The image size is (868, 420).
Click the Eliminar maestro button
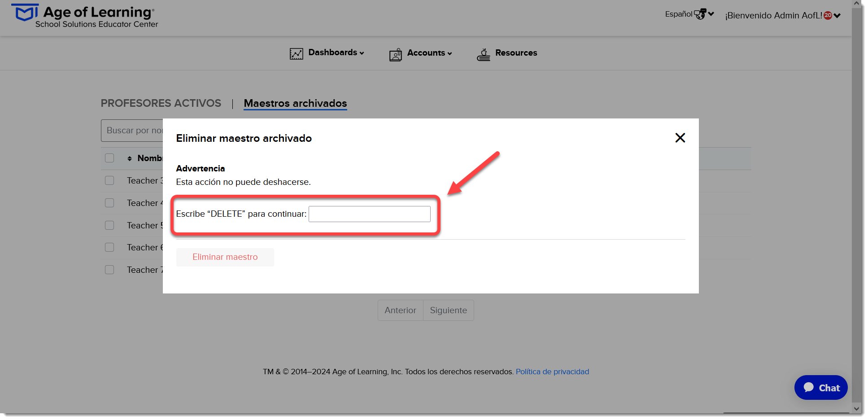pos(225,257)
